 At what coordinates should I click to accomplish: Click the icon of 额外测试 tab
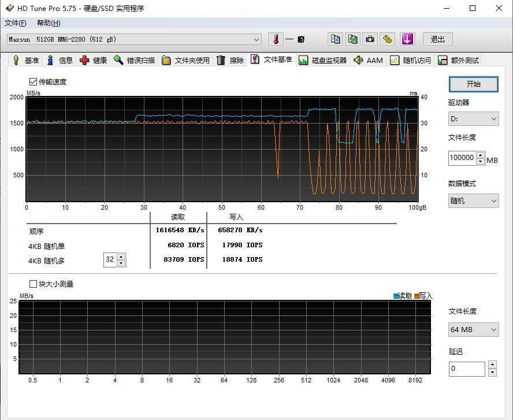tap(443, 61)
